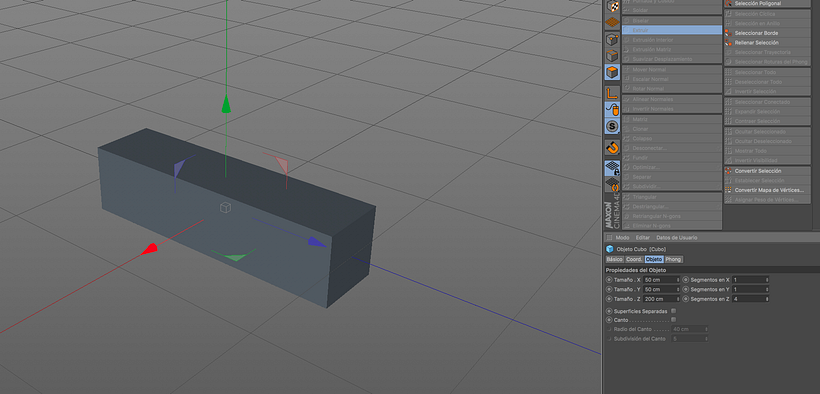Open the Datos de Usuario menu
The image size is (820, 394).
(677, 238)
